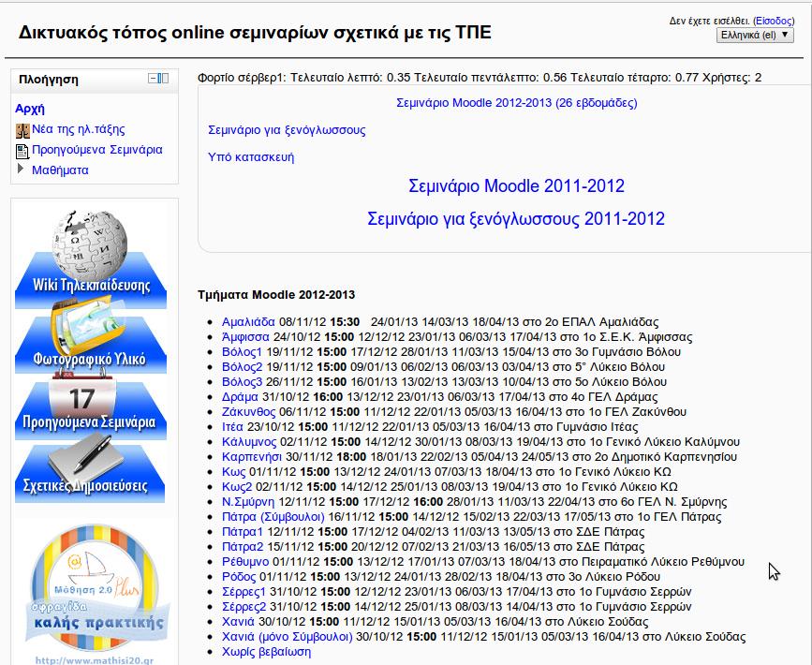The width and height of the screenshot is (812, 665).
Task: Open the Σέρρες2 class link
Action: pyautogui.click(x=244, y=607)
